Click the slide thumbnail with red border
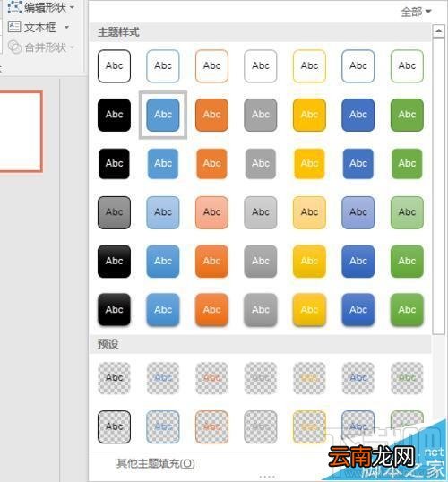This screenshot has height=482, width=448. tap(21, 132)
